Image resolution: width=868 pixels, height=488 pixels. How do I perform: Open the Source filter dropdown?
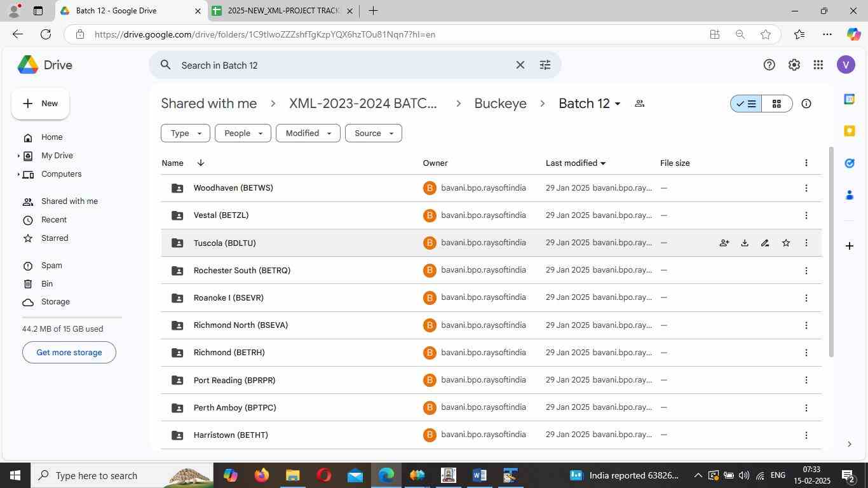pos(373,133)
